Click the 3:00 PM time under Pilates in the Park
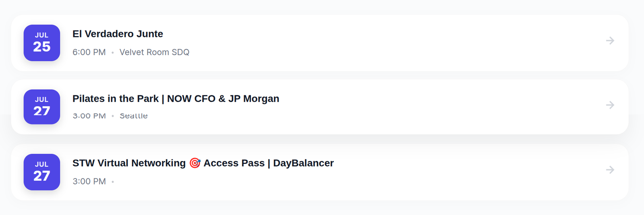644x215 pixels. (89, 116)
